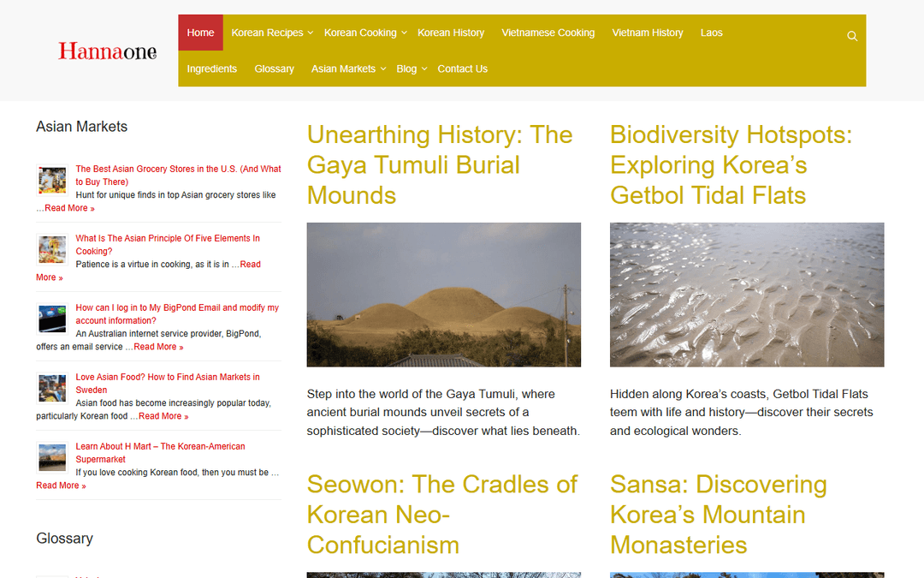
Task: Click Read More under H Mart excerpt
Action: click(61, 486)
